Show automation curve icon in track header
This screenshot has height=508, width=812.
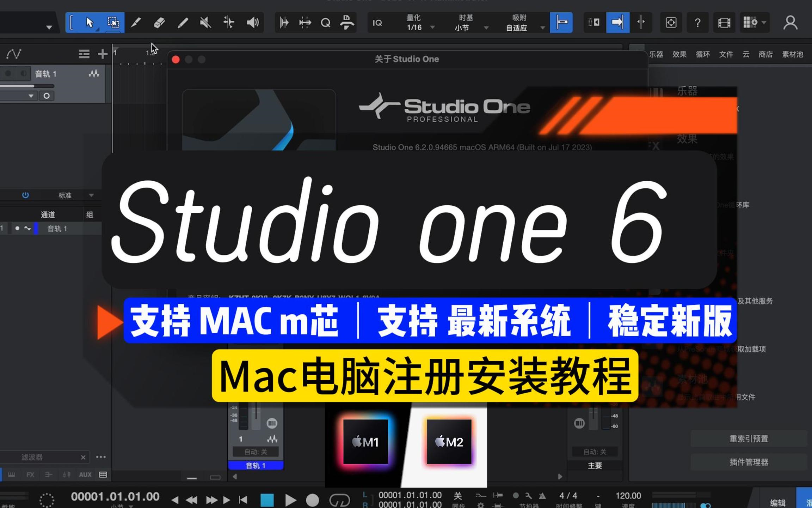tap(14, 54)
